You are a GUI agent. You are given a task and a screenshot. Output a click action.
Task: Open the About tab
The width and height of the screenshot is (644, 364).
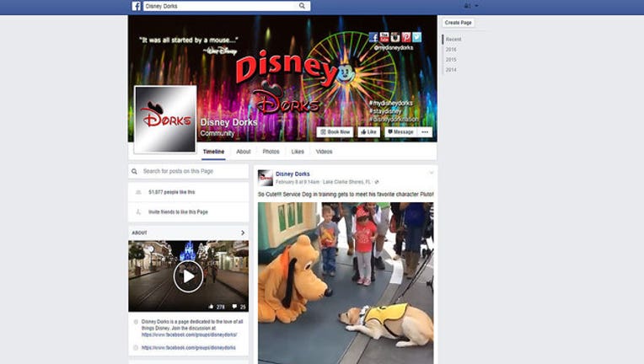click(244, 152)
